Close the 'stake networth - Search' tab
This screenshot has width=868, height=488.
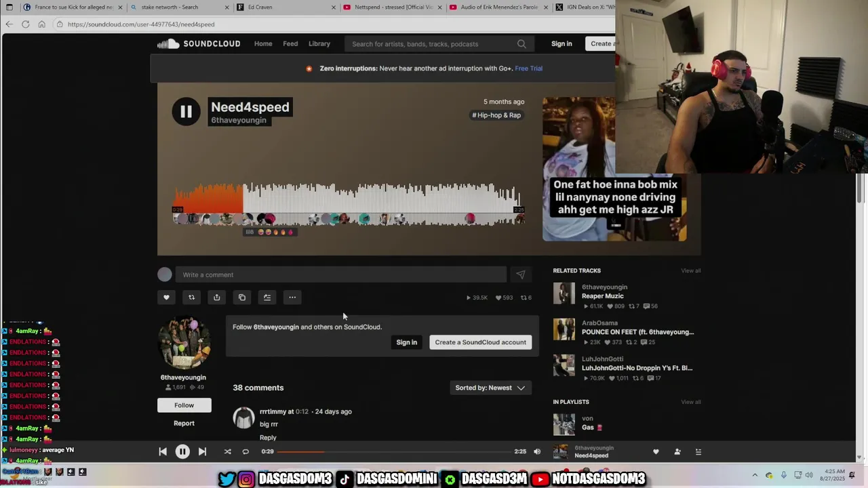pos(226,7)
